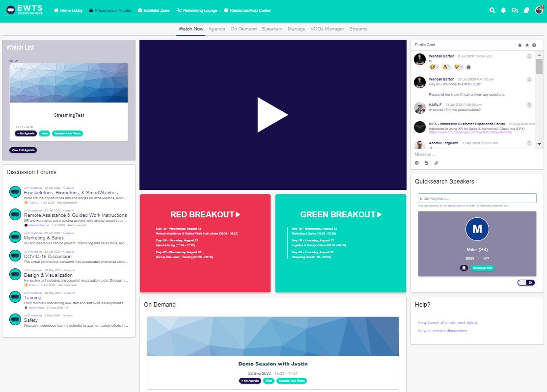Open options menu for KARL F's message
547x392 pixels.
click(529, 105)
